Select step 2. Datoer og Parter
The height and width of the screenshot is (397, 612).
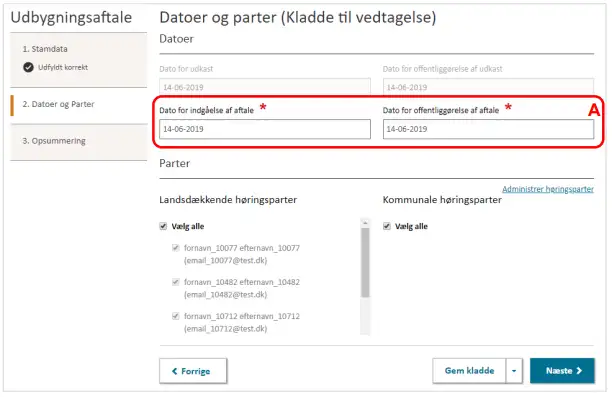(59, 104)
